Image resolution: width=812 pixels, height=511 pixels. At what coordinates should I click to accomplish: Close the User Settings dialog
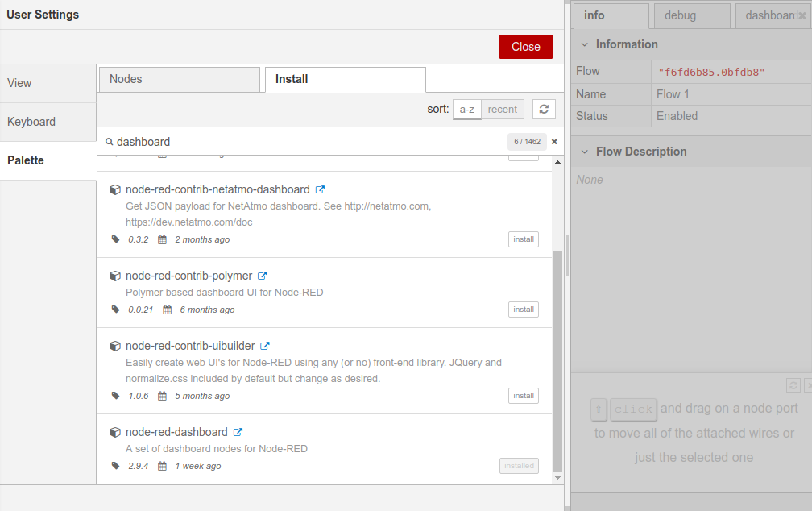point(525,47)
